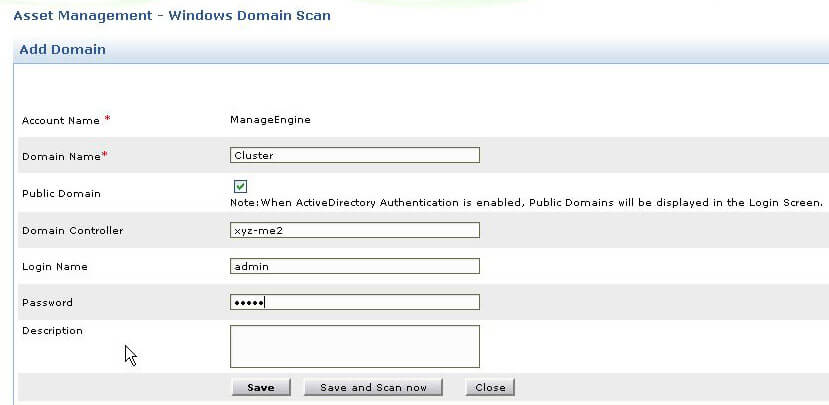Screen dimensions: 829x405
Task: Click the Domain Name input field
Action: 354,155
